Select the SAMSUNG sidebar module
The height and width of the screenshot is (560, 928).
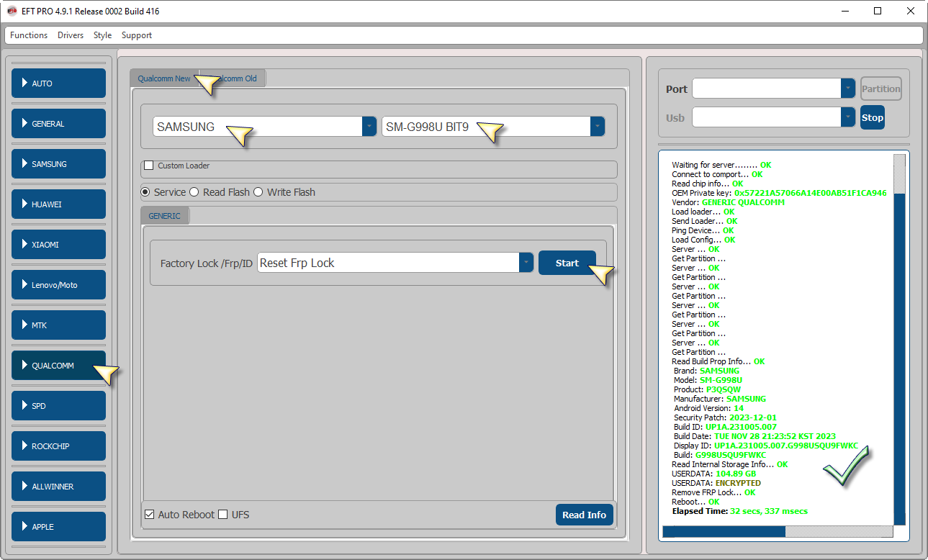(58, 164)
